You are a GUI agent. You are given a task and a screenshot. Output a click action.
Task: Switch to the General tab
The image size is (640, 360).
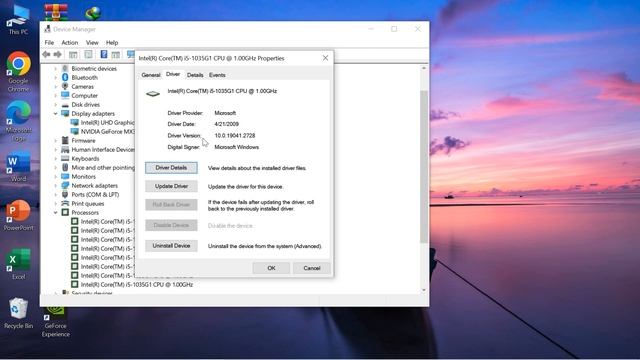point(151,75)
